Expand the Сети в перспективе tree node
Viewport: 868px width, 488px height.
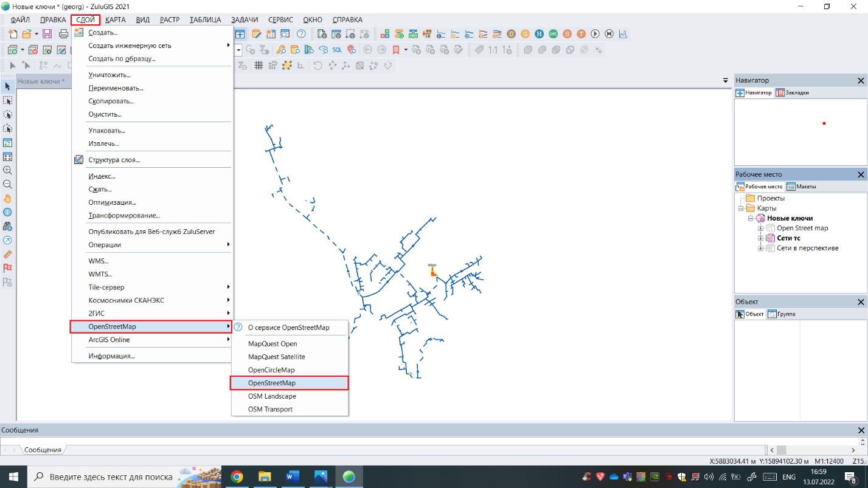pos(760,249)
